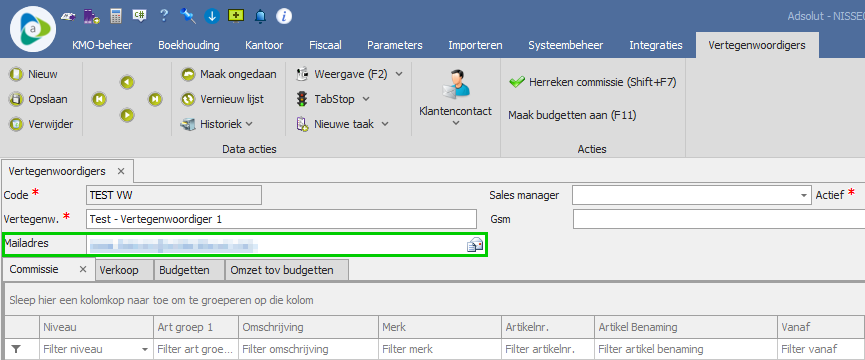The width and height of the screenshot is (865, 360).
Task: Click the round info icon
Action: (x=284, y=17)
